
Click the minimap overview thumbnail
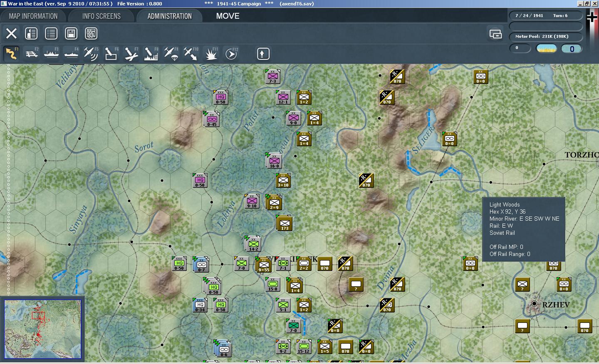(42, 329)
